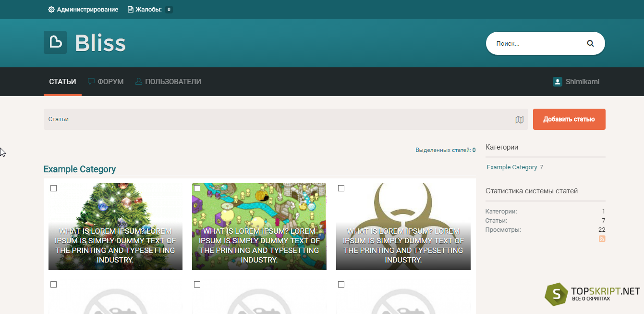Tick the checkbox on the cartoon game map article

[x=197, y=188]
